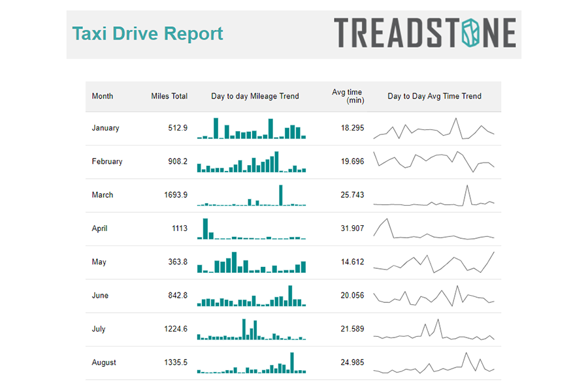Click April's avg time line sparkline
The height and width of the screenshot is (391, 588).
(x=434, y=228)
